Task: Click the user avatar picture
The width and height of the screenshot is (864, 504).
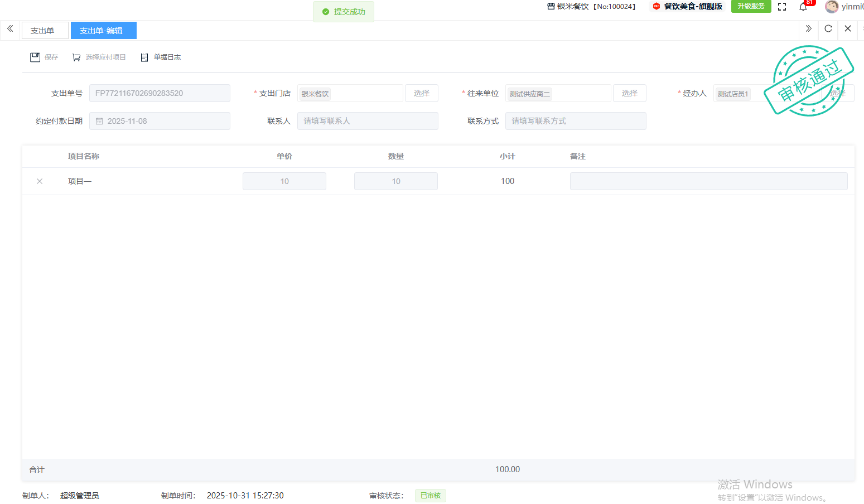Action: [832, 7]
